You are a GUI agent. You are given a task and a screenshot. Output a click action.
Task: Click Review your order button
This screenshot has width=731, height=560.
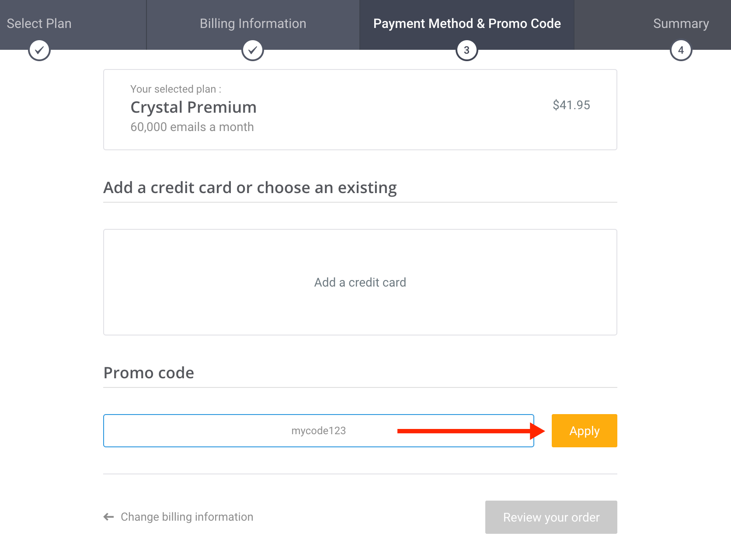tap(551, 517)
